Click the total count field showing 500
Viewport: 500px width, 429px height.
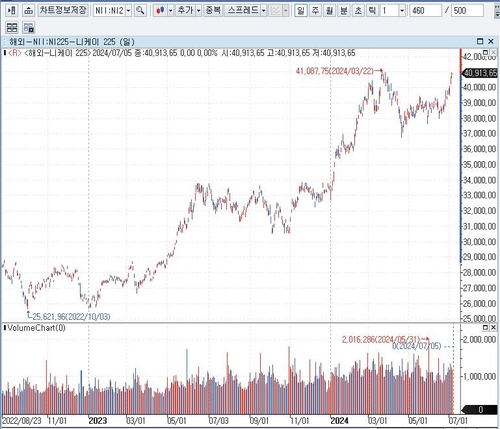[467, 11]
